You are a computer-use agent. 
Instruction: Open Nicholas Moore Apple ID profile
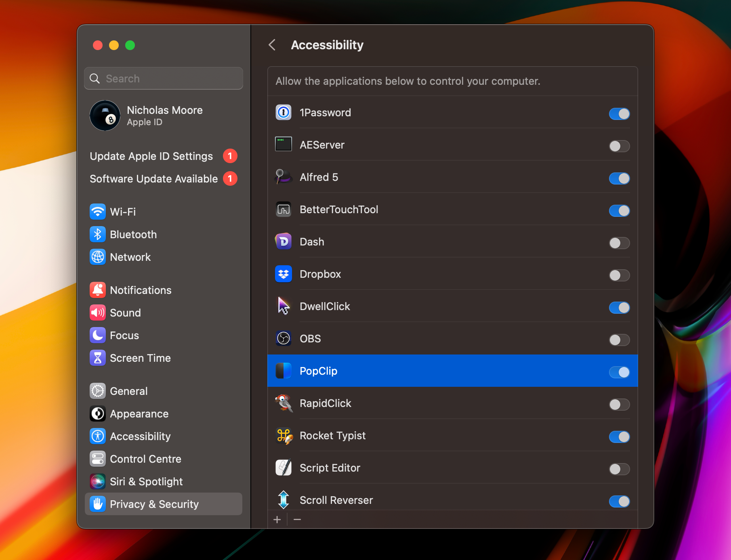point(163,116)
